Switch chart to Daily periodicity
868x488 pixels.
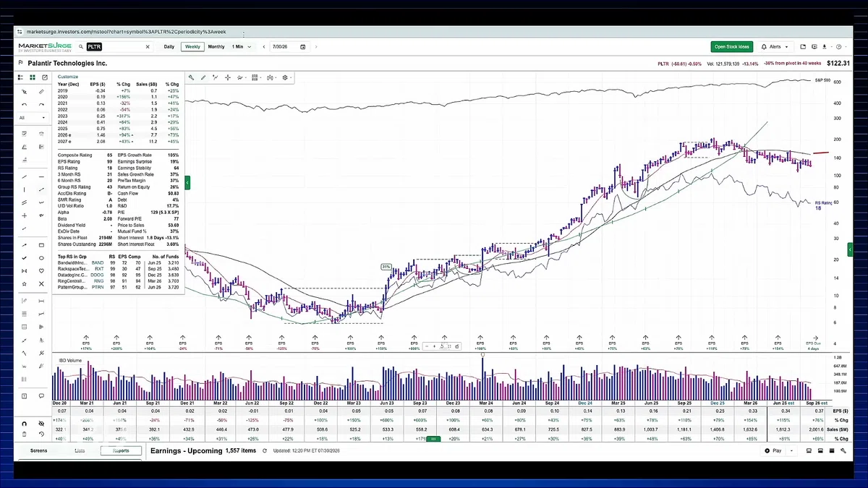169,46
